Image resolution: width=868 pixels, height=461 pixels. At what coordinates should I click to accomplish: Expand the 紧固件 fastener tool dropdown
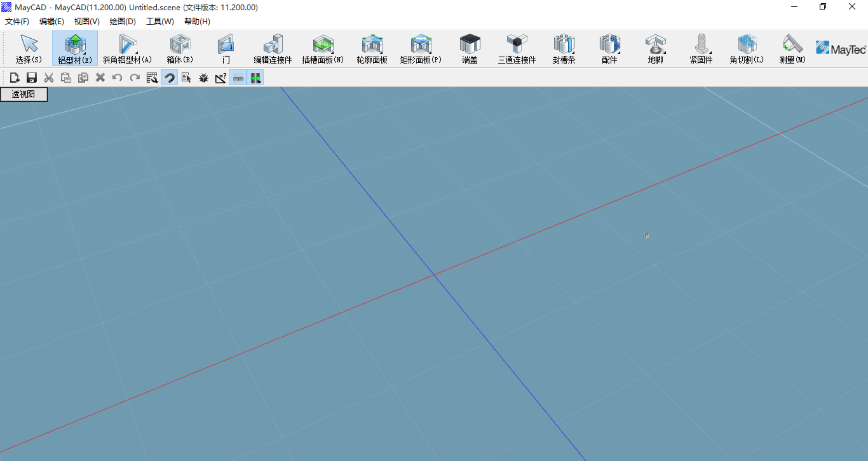[710, 53]
